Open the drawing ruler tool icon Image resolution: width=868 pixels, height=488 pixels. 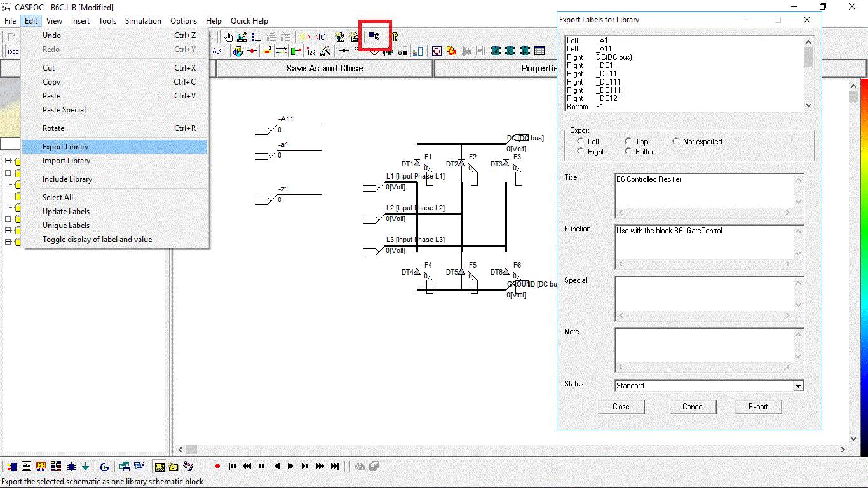point(242,37)
